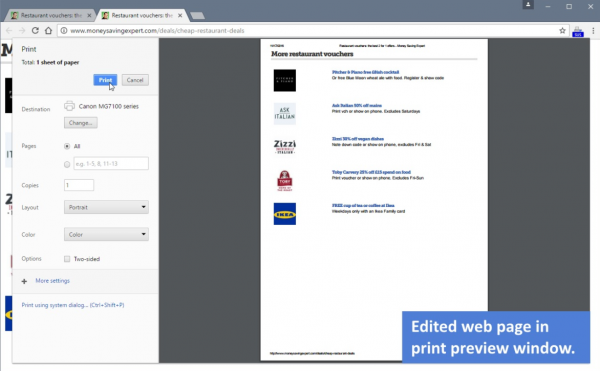The image size is (600, 371).
Task: Go to the Home page icon
Action: 48,31
